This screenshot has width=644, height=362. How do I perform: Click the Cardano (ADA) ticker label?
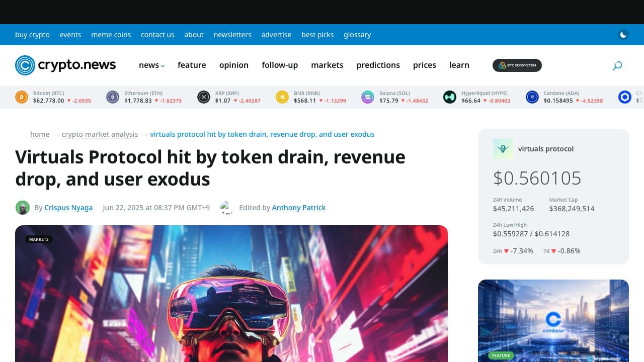561,93
